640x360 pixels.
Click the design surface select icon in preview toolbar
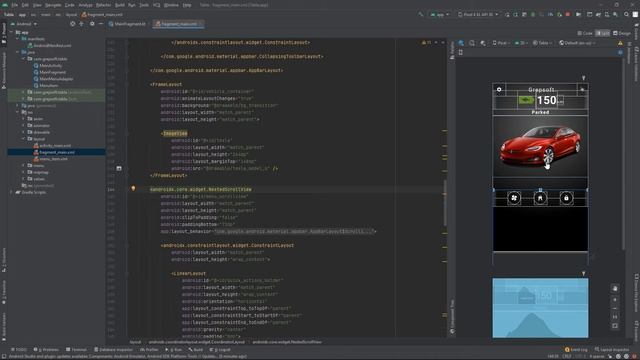point(461,43)
